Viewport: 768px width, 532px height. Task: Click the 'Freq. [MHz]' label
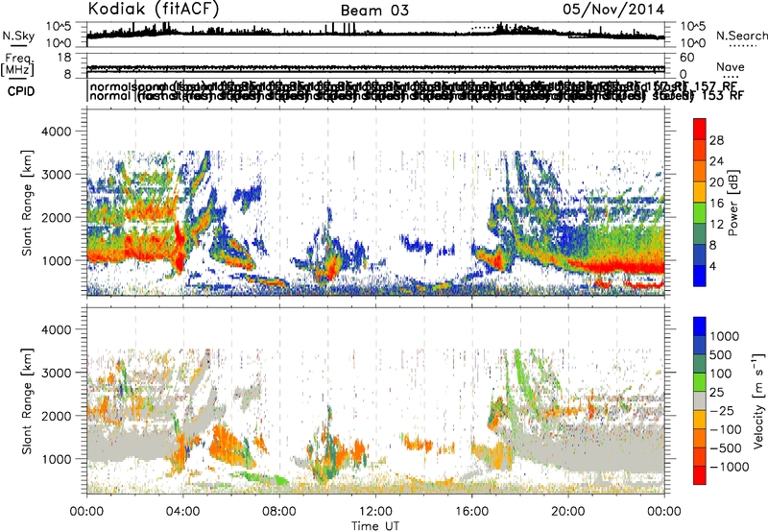tap(17, 65)
